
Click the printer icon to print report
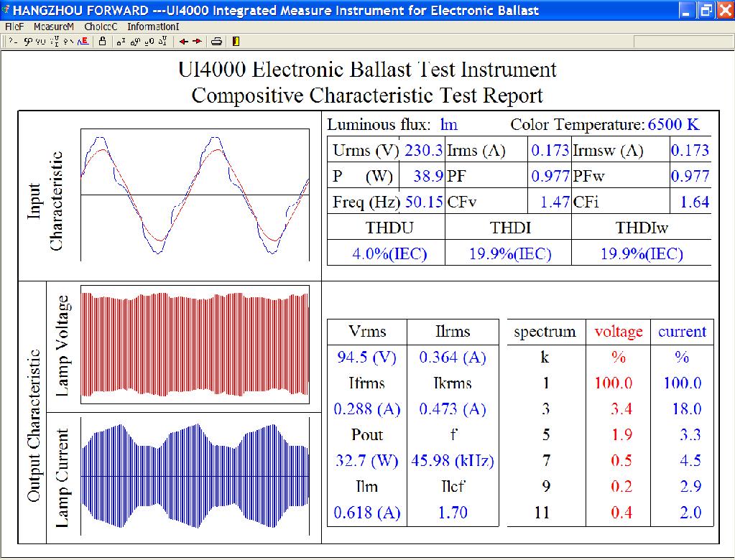pyautogui.click(x=216, y=42)
